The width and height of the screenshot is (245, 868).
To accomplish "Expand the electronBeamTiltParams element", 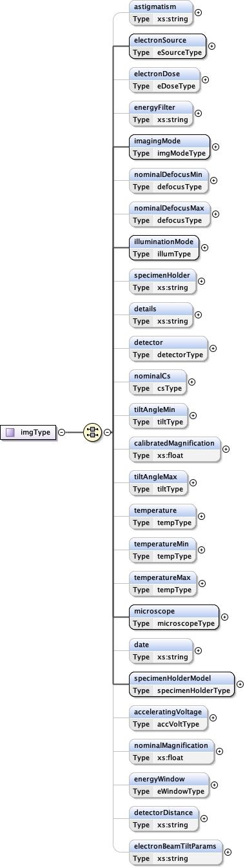I will tap(228, 852).
